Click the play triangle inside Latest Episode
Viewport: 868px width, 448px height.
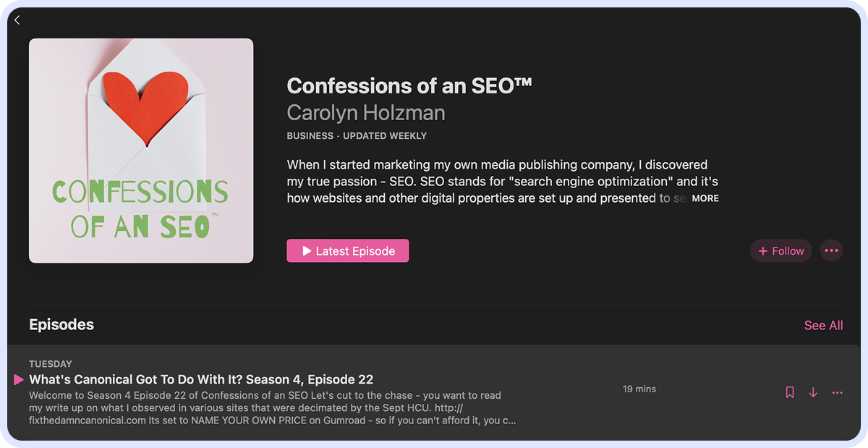307,251
